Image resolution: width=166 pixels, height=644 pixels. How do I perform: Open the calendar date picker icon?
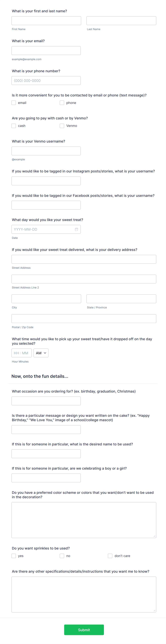[76, 229]
